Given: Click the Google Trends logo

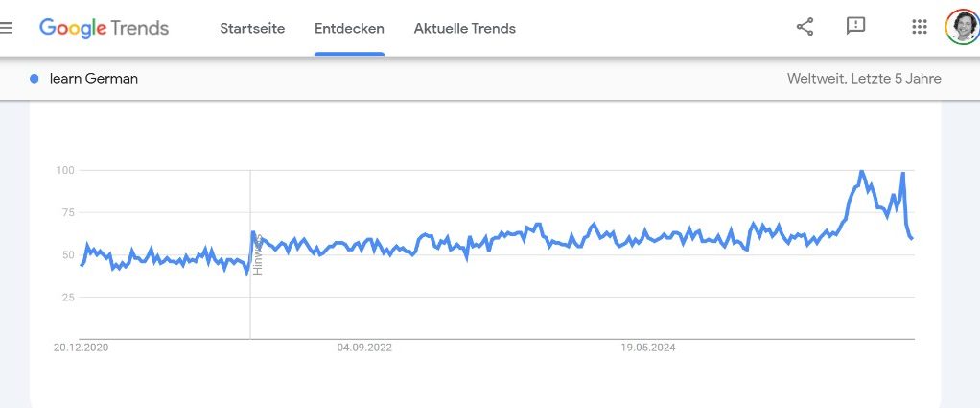Looking at the screenshot, I should 104,28.
